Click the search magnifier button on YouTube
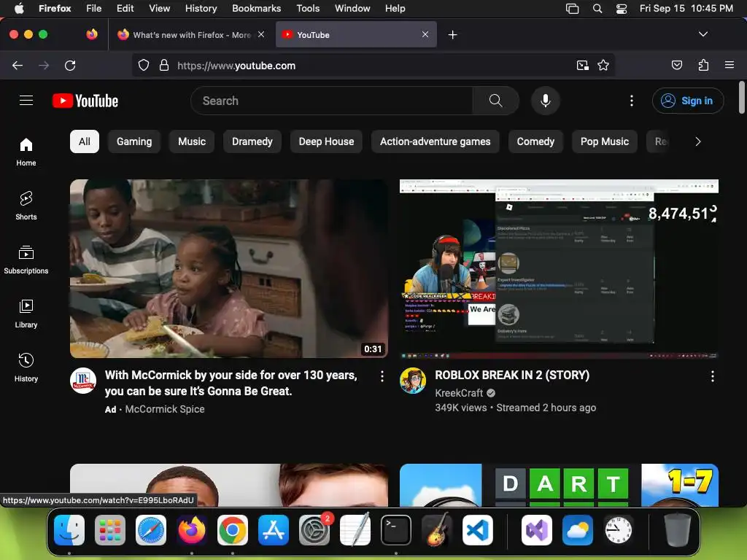Screen dimensions: 747x560 (x=495, y=101)
